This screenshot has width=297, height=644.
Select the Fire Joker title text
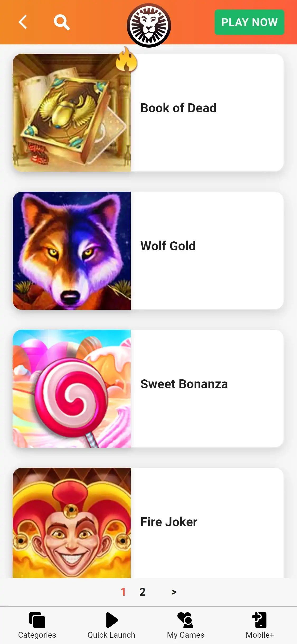click(169, 522)
